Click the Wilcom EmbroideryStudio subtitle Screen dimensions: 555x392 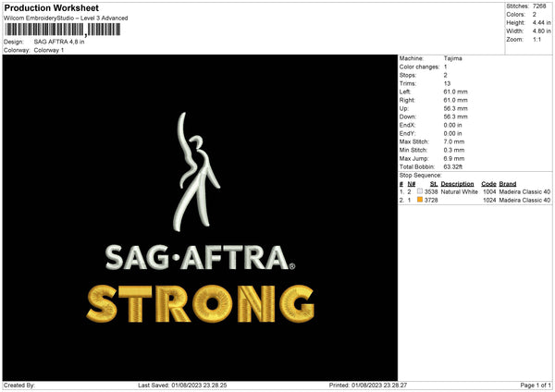pyautogui.click(x=66, y=18)
